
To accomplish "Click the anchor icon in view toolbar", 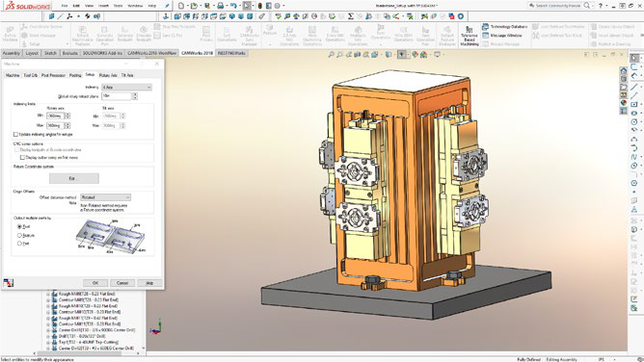I will 166,16.
